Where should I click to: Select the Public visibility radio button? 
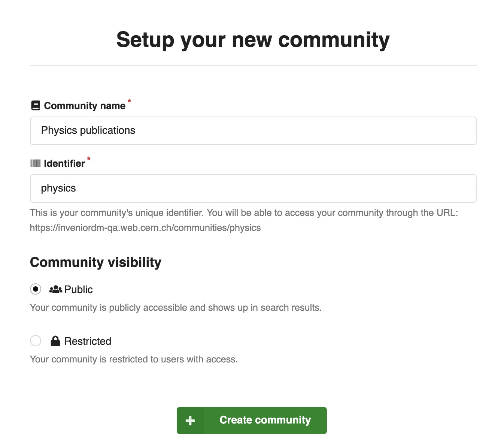point(36,289)
